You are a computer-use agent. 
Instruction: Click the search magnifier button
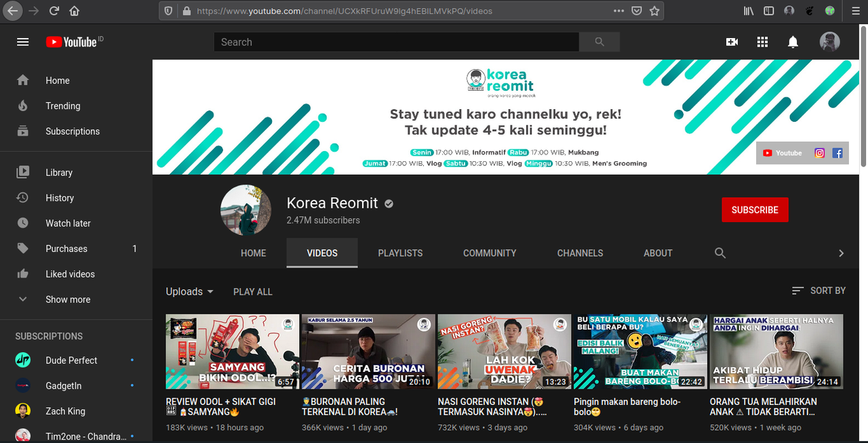coord(599,42)
